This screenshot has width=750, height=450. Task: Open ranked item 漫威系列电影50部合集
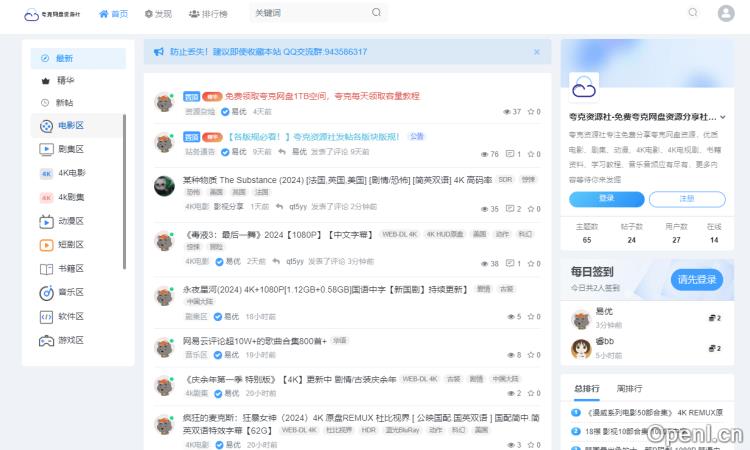click(x=654, y=413)
